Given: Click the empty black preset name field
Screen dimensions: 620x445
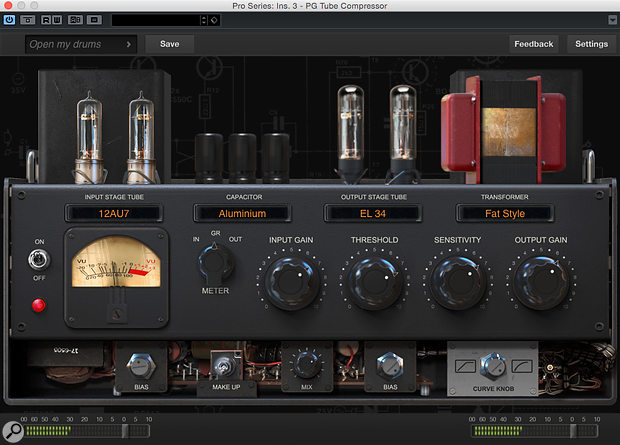Looking at the screenshot, I should point(156,20).
